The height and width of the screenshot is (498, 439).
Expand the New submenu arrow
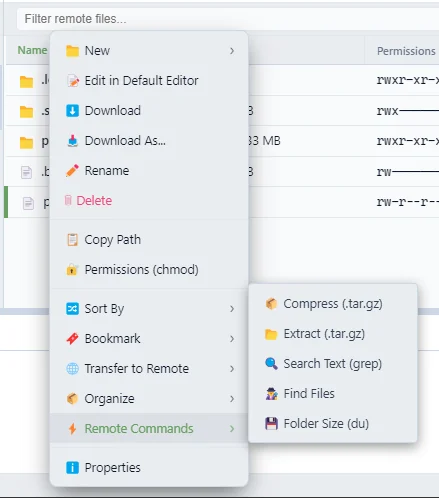pos(232,51)
